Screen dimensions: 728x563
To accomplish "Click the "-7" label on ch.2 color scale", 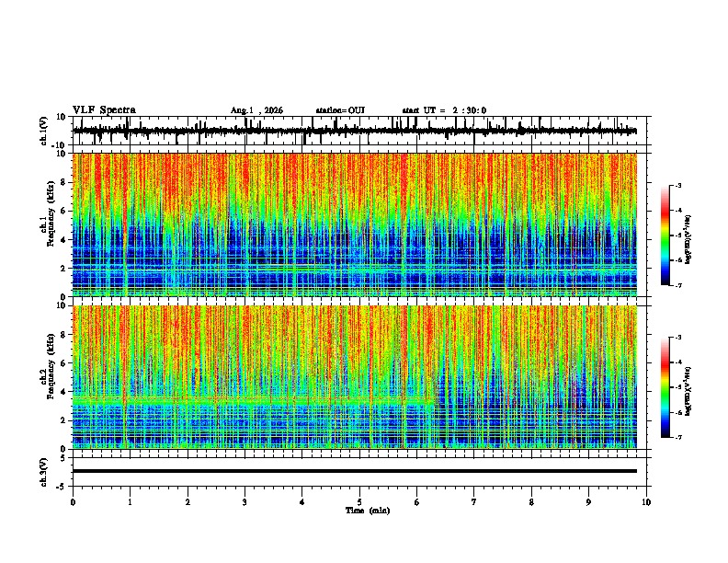I will [x=677, y=437].
